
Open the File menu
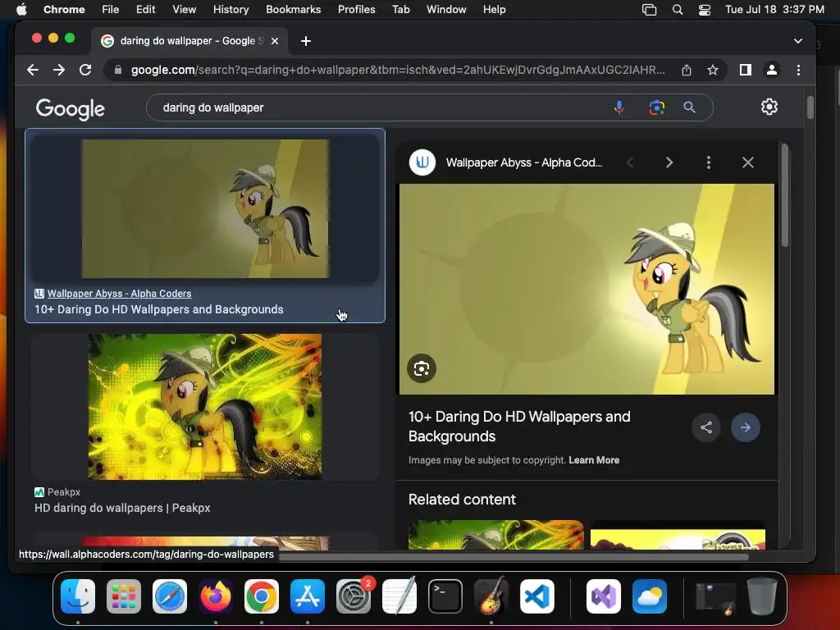pos(111,10)
